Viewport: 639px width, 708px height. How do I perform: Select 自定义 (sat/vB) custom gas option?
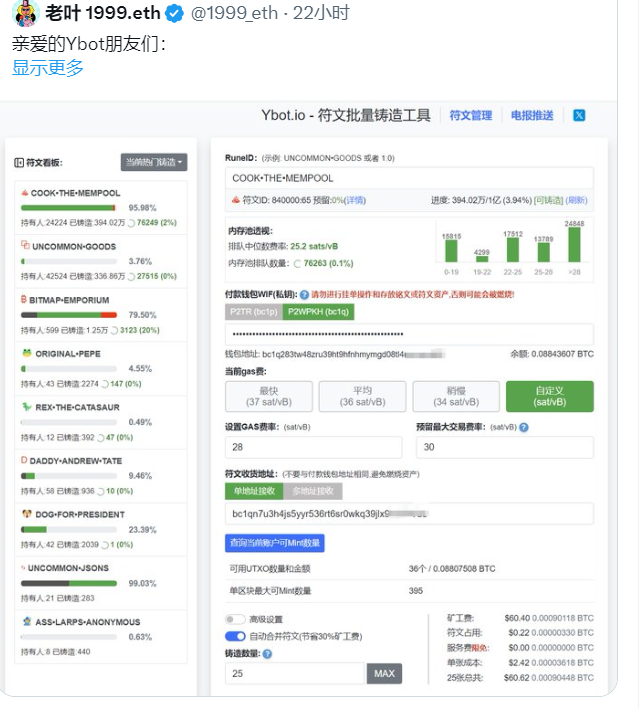(550, 396)
